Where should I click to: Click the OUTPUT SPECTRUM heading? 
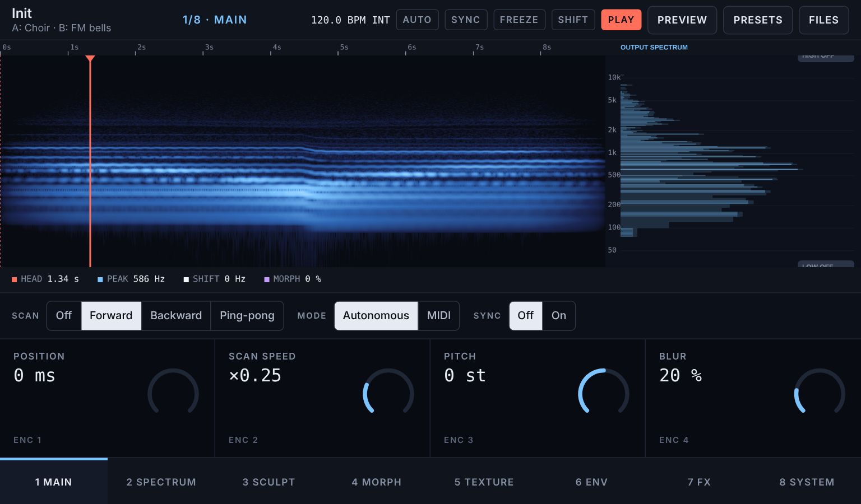point(654,48)
